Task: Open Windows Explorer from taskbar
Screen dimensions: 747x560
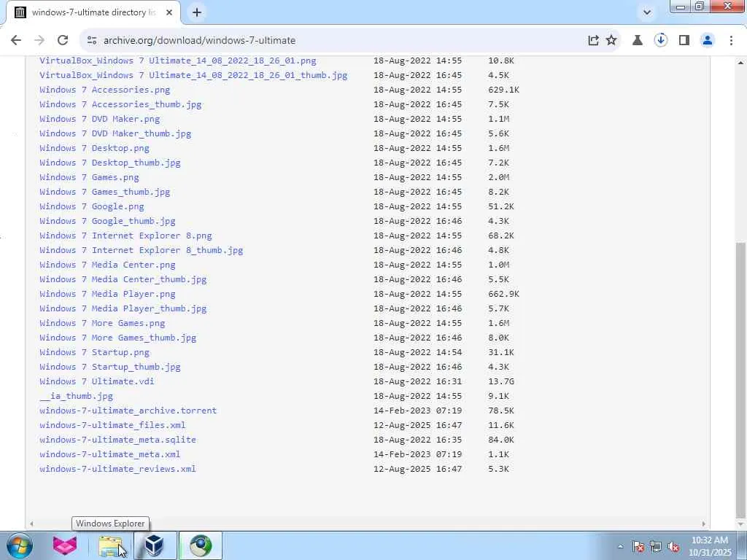Action: 111,545
